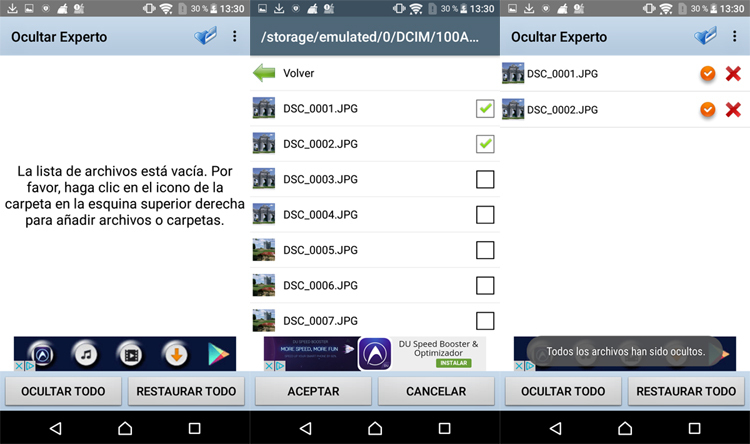
Task: Tick the checkbox for DSC_0005.JPG
Action: [485, 250]
